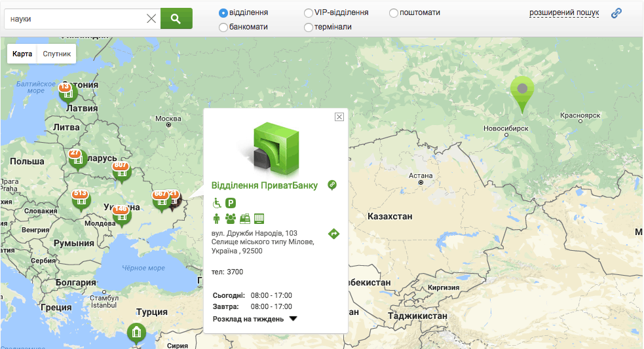Switch map to Спутник view

(x=56, y=54)
